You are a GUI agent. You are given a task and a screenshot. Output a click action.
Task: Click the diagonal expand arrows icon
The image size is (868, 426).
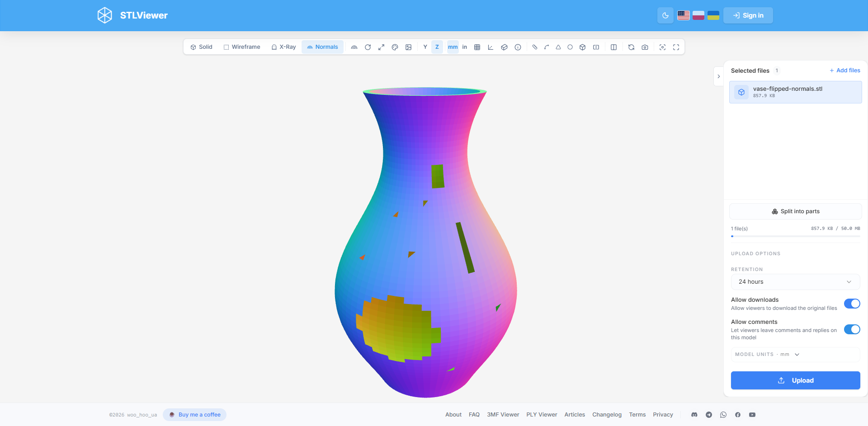(x=381, y=47)
